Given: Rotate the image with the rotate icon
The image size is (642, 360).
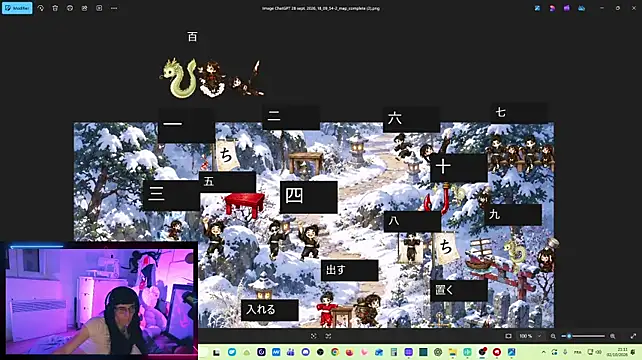Looking at the screenshot, I should pyautogui.click(x=41, y=8).
